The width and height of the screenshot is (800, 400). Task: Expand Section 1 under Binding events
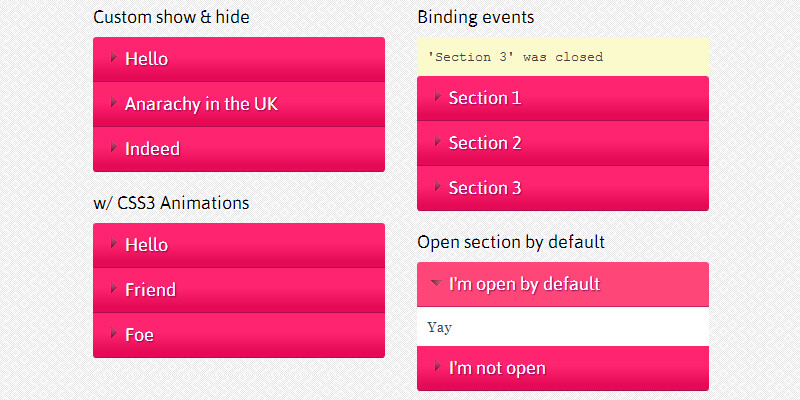(562, 98)
